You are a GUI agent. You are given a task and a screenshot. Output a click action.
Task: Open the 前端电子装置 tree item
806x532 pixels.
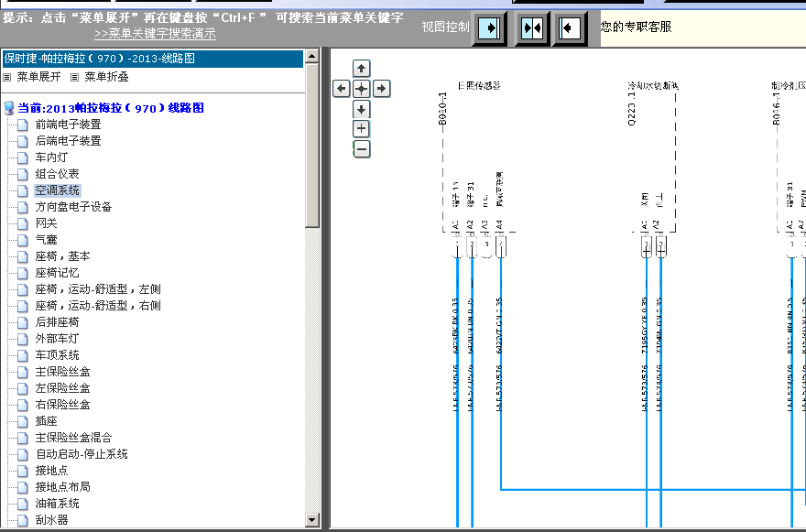click(x=69, y=125)
